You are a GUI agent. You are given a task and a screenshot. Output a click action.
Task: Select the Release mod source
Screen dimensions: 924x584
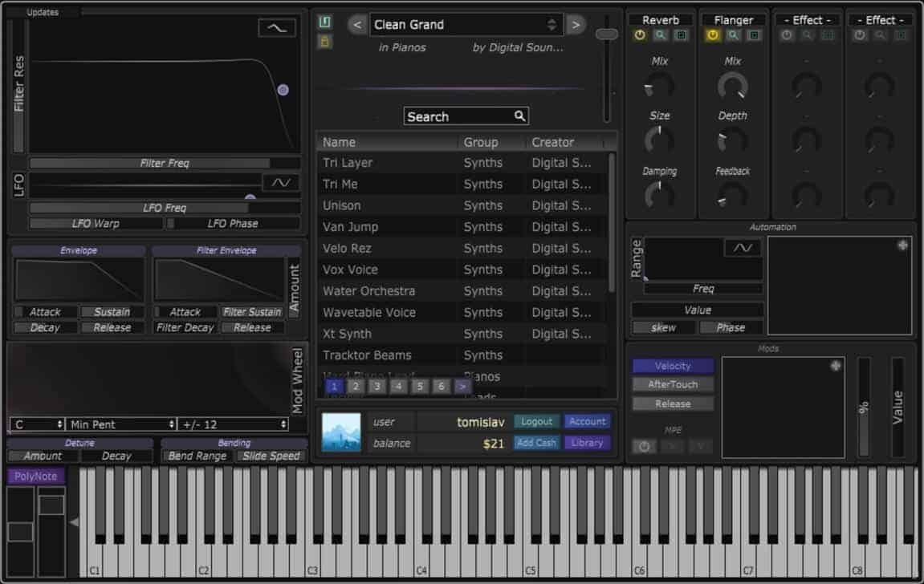pyautogui.click(x=673, y=404)
